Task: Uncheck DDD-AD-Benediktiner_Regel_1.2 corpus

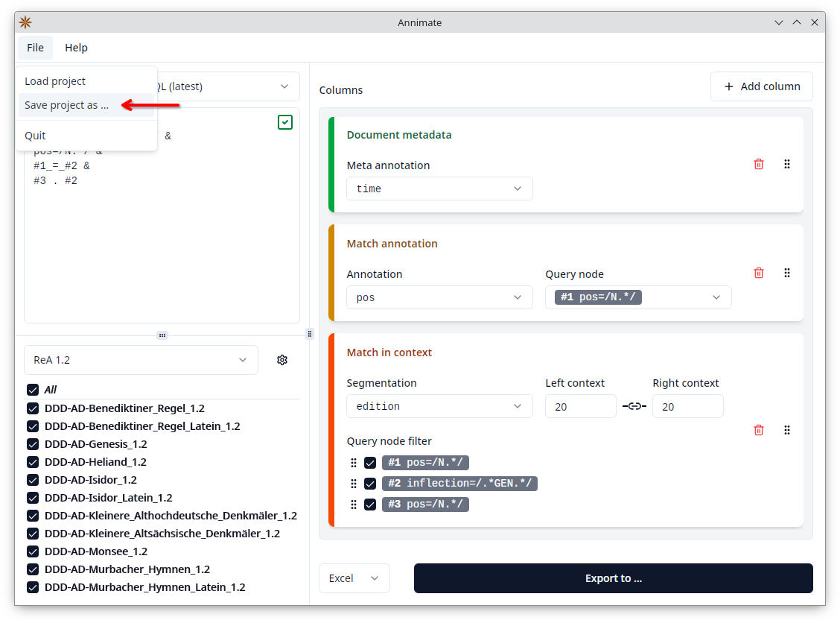Action: (33, 408)
